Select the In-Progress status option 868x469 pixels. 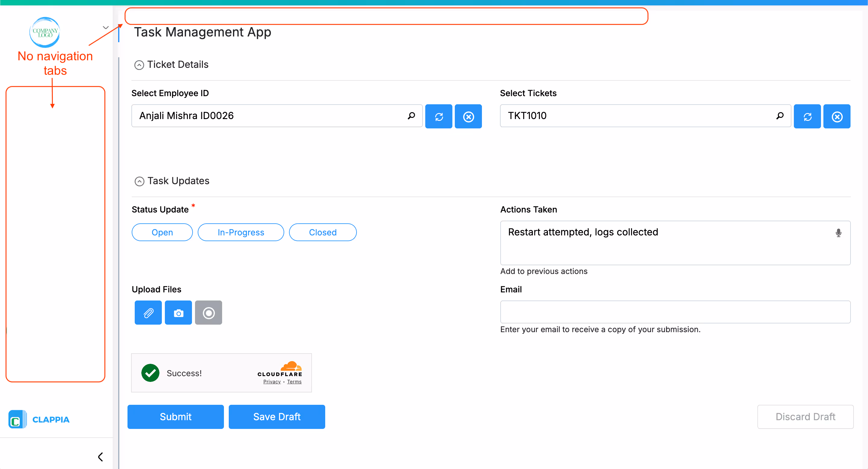point(241,232)
